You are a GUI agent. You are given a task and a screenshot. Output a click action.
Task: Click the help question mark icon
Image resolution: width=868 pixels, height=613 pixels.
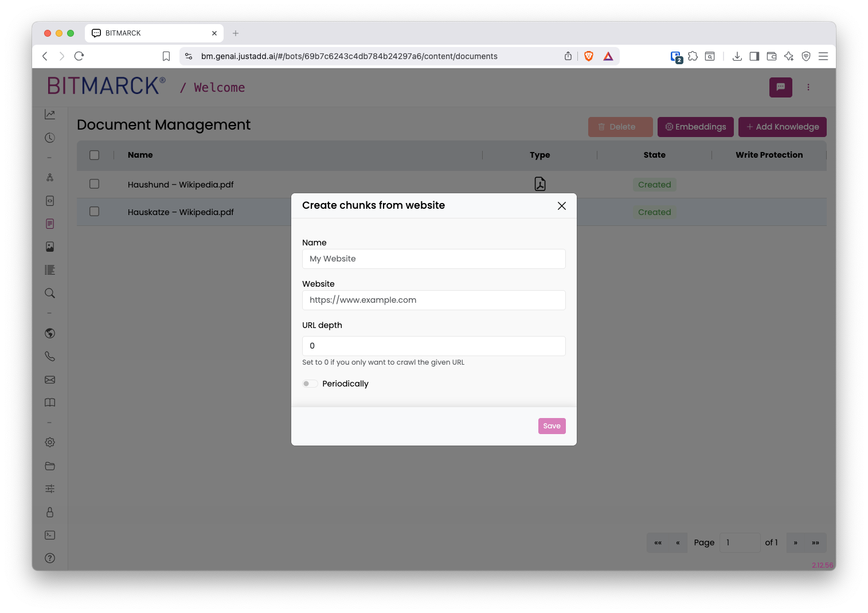50,558
